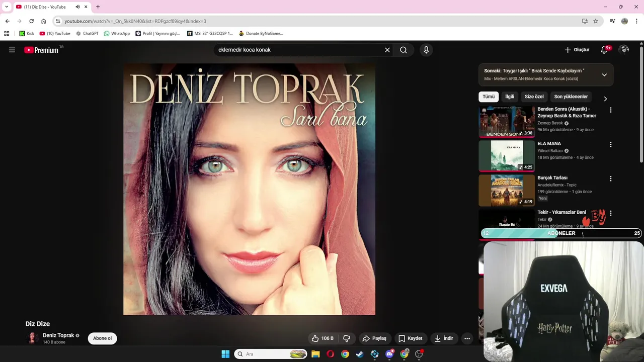The height and width of the screenshot is (362, 644).
Task: Open the YouTube hamburger guide menu
Action: 12,50
